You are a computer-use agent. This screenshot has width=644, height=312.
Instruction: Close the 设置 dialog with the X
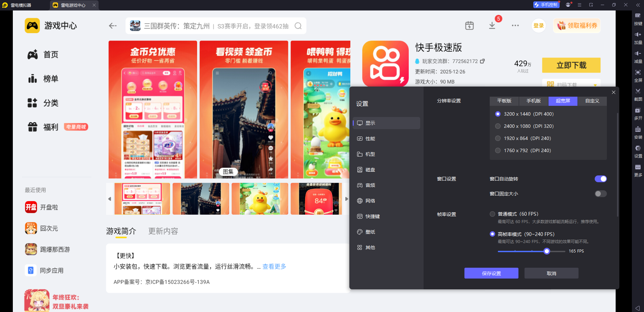(614, 92)
